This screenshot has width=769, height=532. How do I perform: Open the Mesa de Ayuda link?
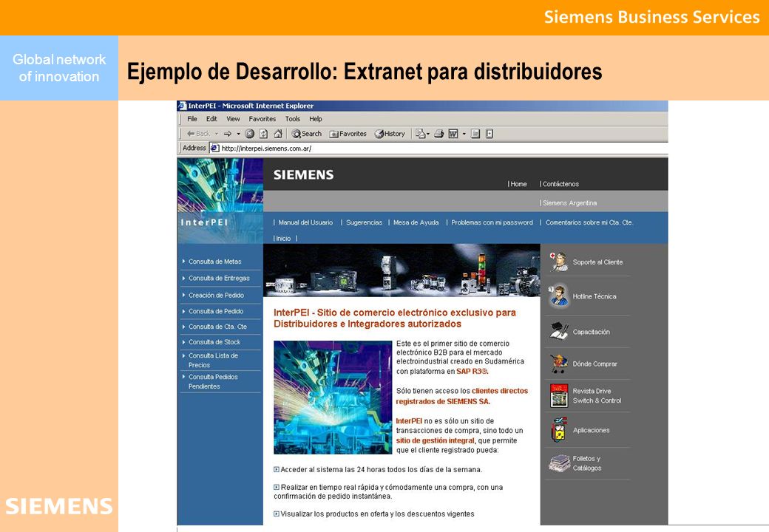click(x=416, y=222)
